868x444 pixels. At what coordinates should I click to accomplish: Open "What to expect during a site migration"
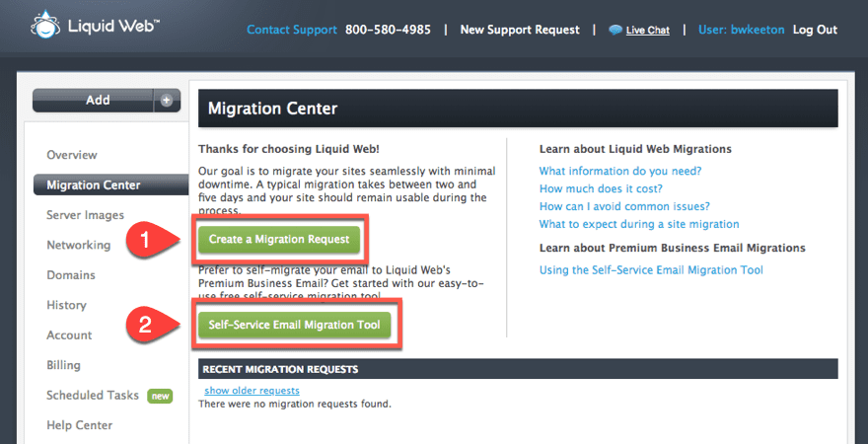(639, 224)
